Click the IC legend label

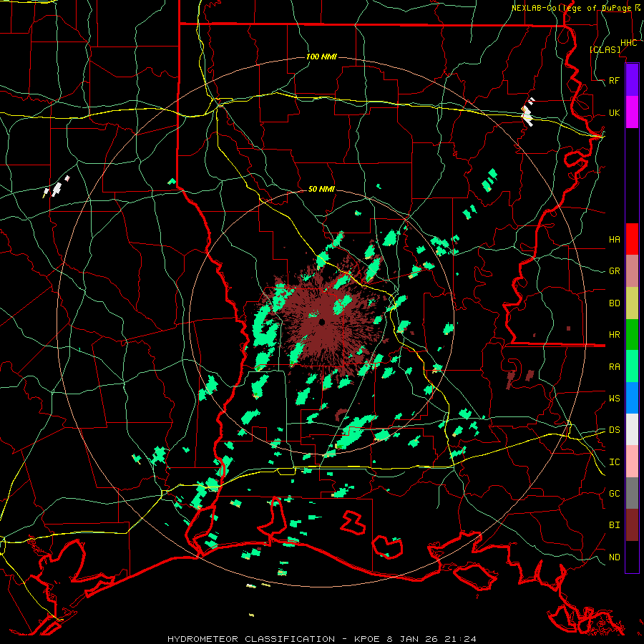(x=615, y=462)
